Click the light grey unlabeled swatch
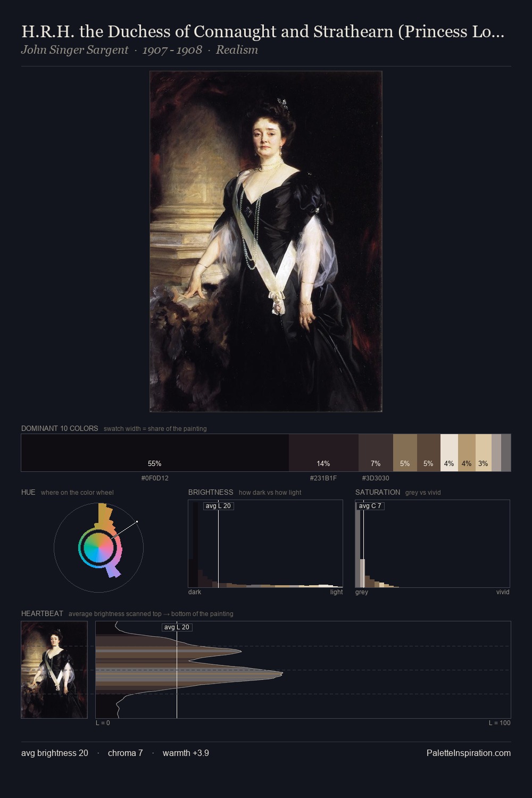532x798 pixels. click(x=496, y=453)
